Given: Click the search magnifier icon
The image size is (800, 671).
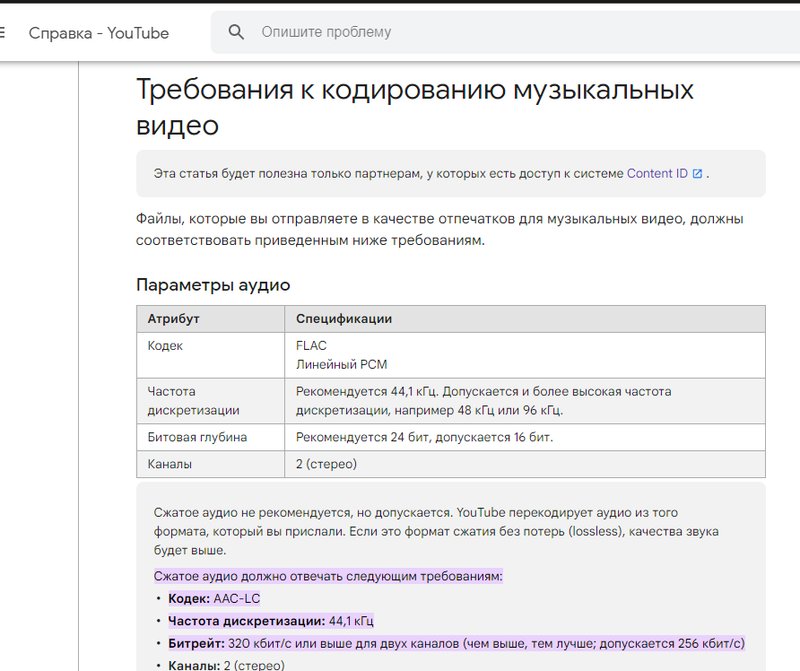Looking at the screenshot, I should (236, 32).
